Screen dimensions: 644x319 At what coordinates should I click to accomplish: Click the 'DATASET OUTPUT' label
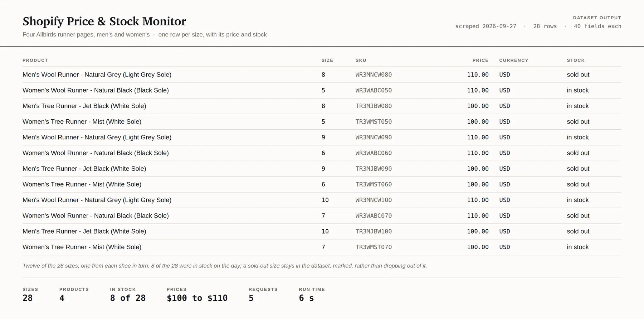(x=597, y=18)
